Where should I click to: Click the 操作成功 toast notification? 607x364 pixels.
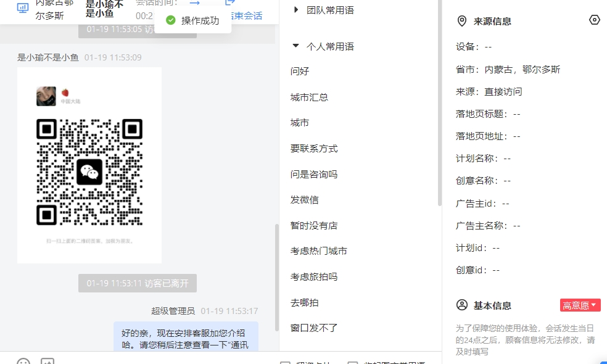click(x=193, y=20)
